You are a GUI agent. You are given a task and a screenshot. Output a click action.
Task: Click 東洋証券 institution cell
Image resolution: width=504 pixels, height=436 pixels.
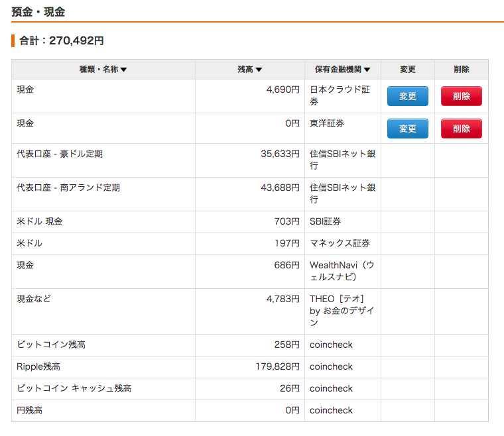point(343,128)
